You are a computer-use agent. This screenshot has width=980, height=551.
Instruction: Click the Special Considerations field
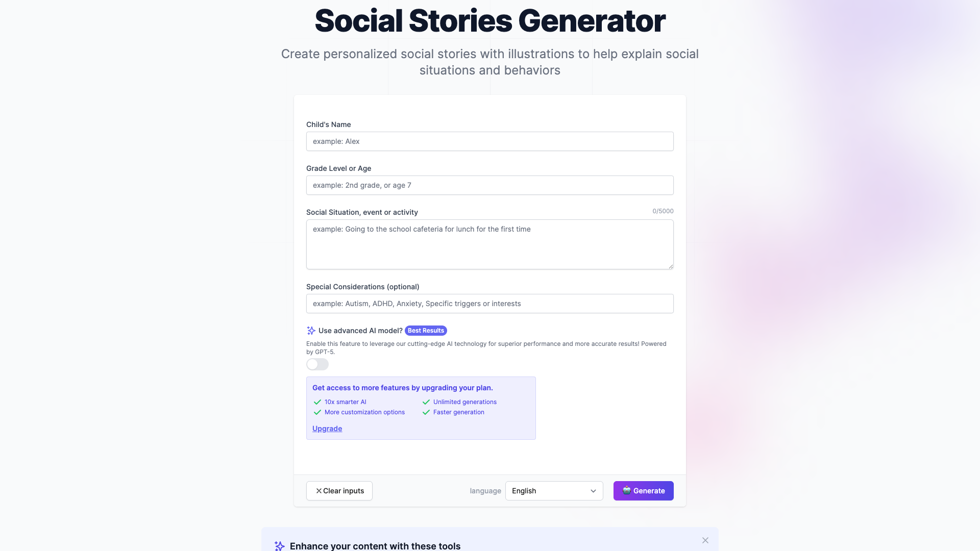pyautogui.click(x=489, y=303)
